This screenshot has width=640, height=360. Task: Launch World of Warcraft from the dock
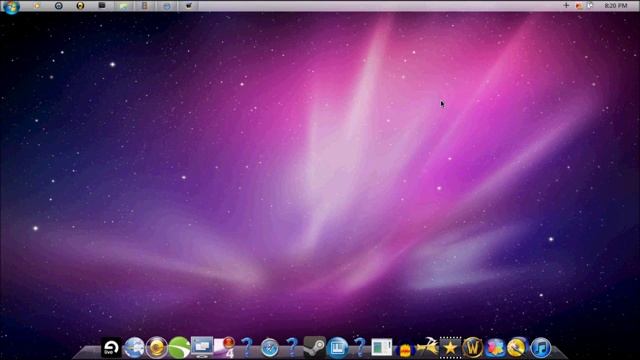473,348
